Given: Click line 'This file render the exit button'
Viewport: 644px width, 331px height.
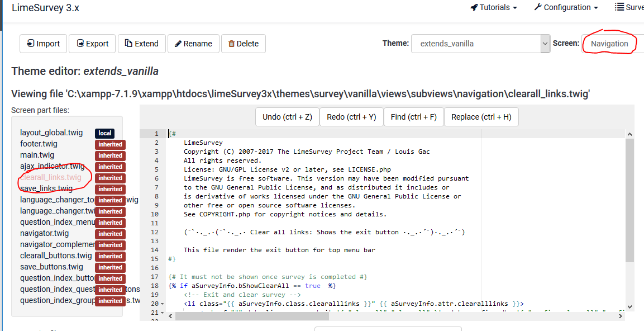Looking at the screenshot, I should [x=279, y=250].
